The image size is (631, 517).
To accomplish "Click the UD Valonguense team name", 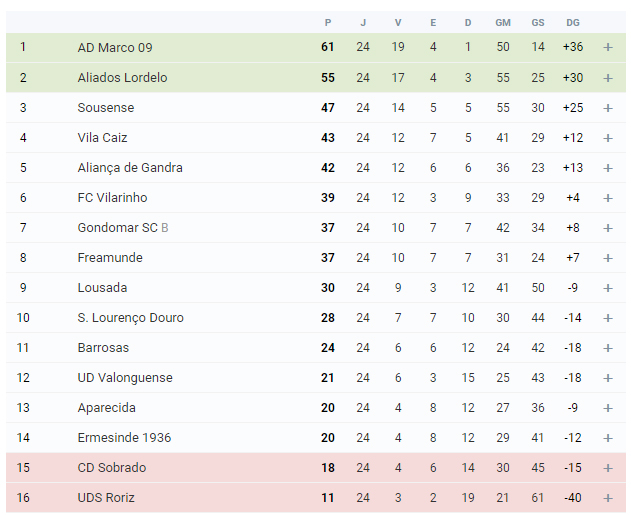I will [125, 377].
